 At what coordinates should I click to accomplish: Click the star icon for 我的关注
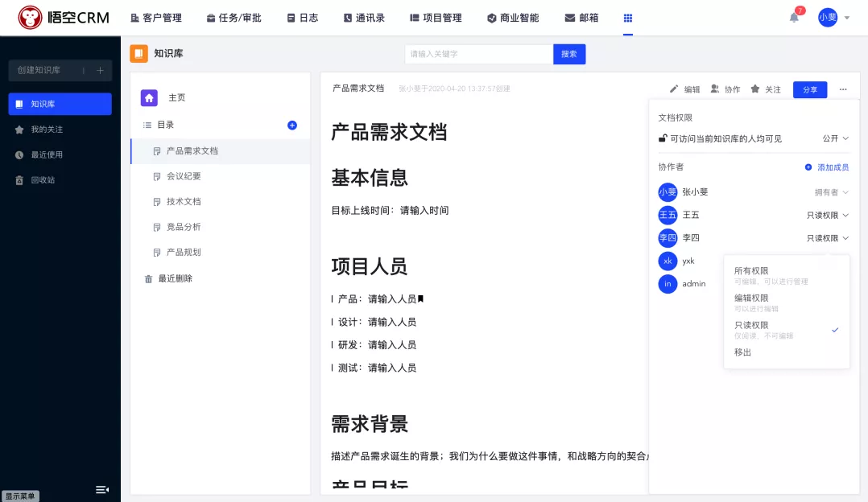pos(19,130)
